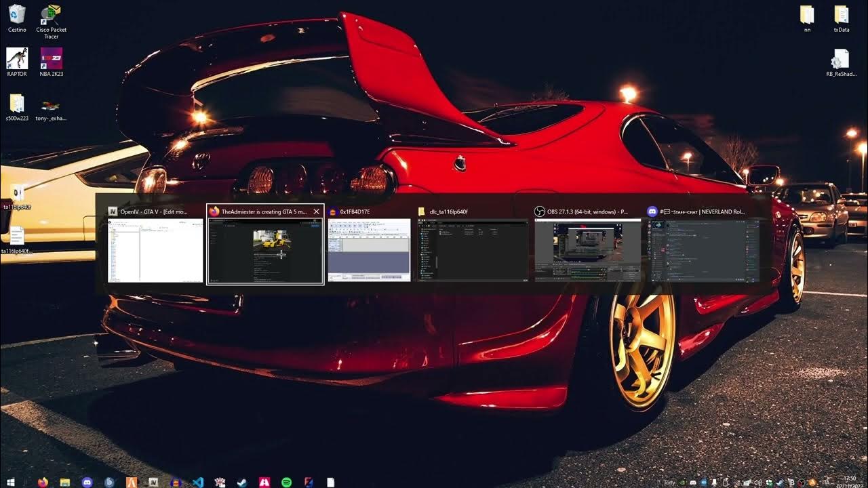
Task: Click the NVIDIA icon in system tray
Action: tap(682, 482)
